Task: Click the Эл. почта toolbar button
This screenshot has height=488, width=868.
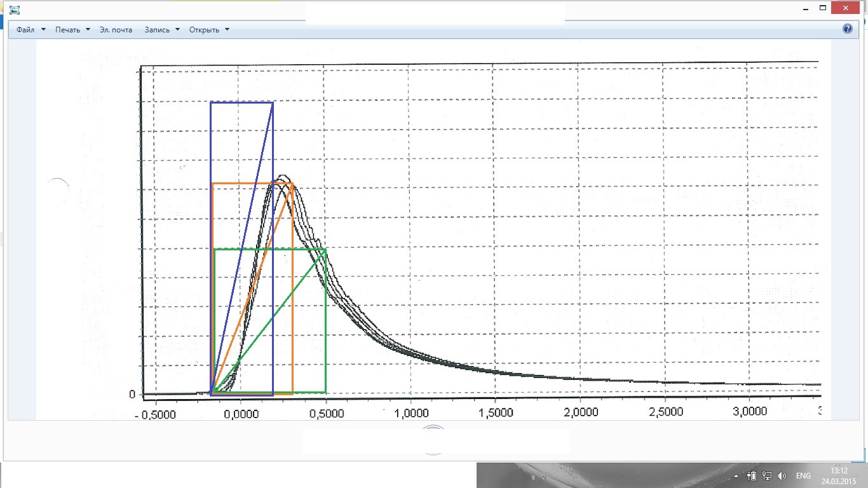Action: pyautogui.click(x=116, y=30)
